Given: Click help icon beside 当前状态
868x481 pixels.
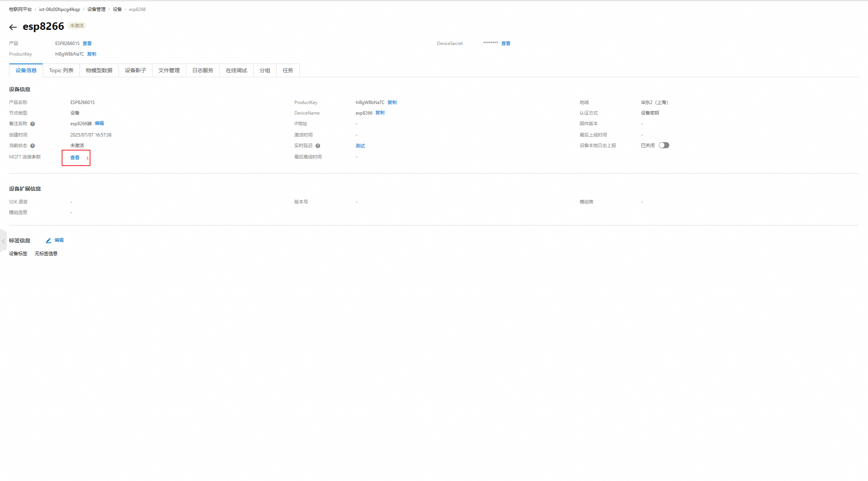Looking at the screenshot, I should point(33,146).
